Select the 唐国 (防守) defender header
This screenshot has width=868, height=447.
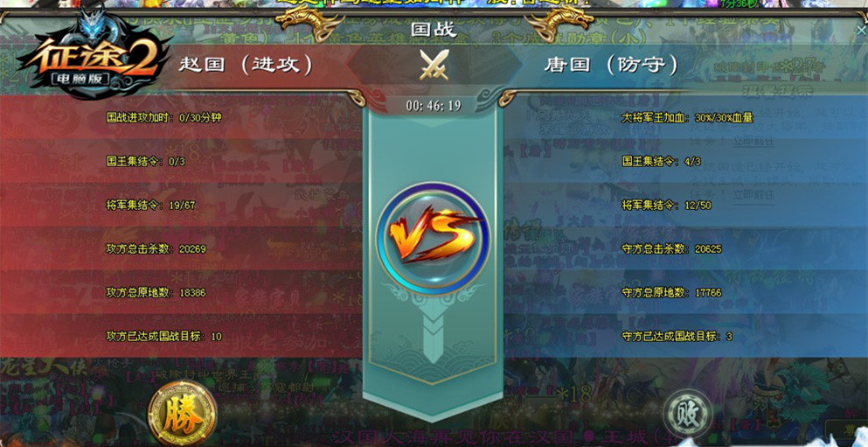pyautogui.click(x=610, y=66)
